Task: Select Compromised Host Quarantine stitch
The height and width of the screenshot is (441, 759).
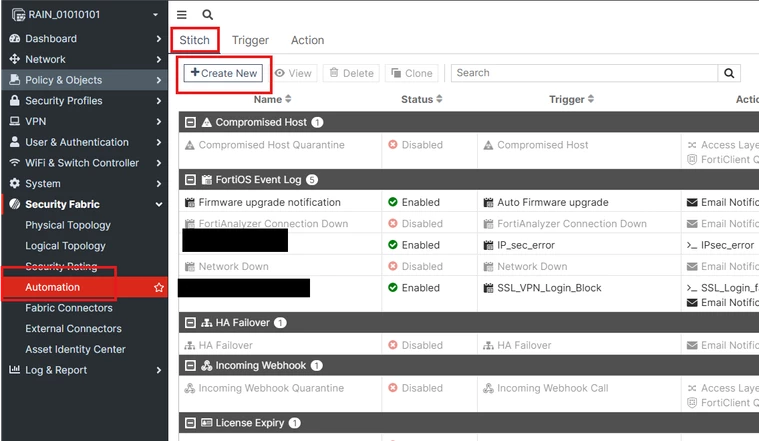Action: coord(272,145)
